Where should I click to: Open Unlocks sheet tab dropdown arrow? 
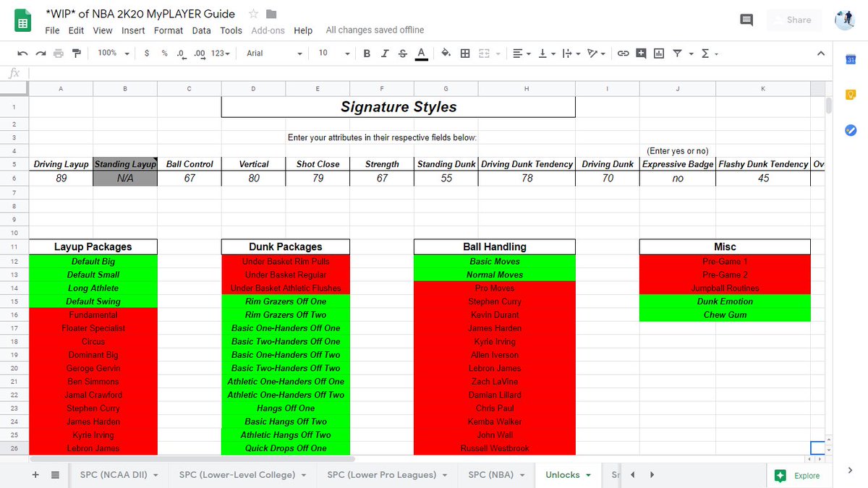(588, 475)
